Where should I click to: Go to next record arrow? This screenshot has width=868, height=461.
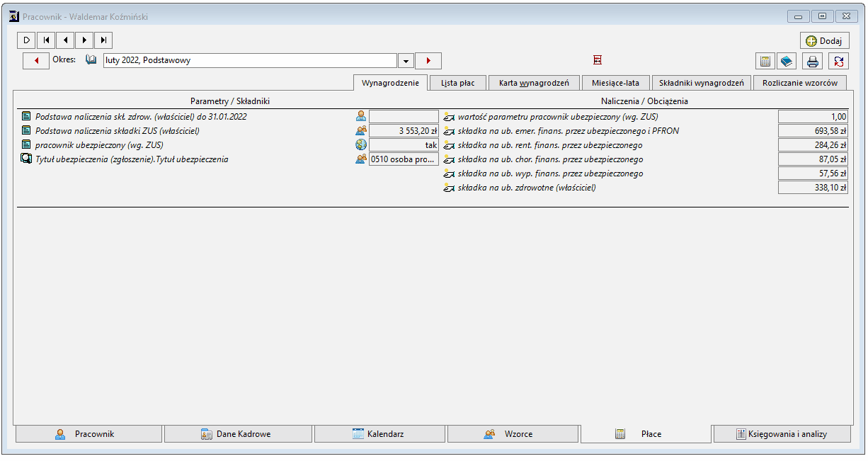coord(84,40)
